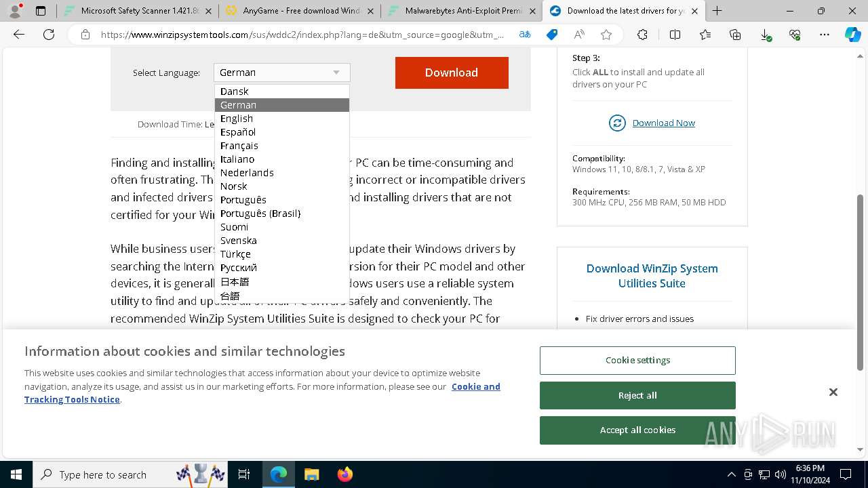Image resolution: width=868 pixels, height=488 pixels.
Task: Open the volume control icon
Action: [781, 474]
